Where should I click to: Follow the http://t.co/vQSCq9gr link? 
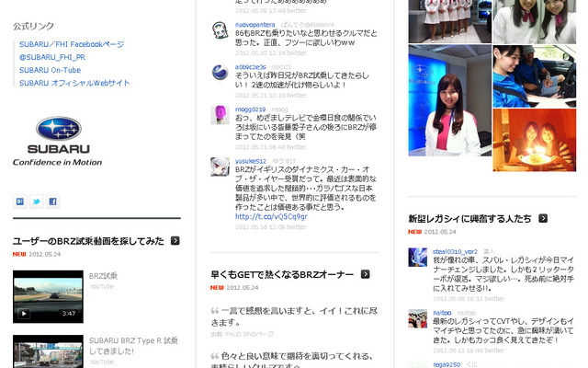click(x=271, y=217)
